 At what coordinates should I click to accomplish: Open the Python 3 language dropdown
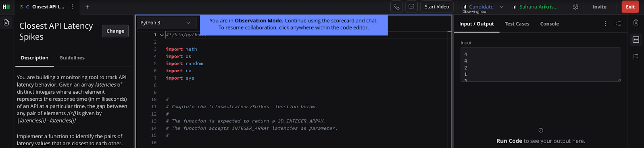point(166,23)
